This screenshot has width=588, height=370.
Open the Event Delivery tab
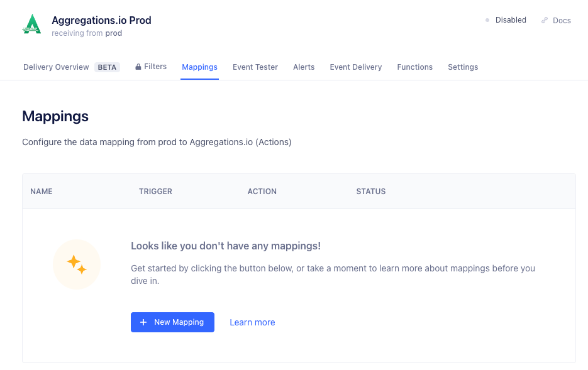point(356,67)
